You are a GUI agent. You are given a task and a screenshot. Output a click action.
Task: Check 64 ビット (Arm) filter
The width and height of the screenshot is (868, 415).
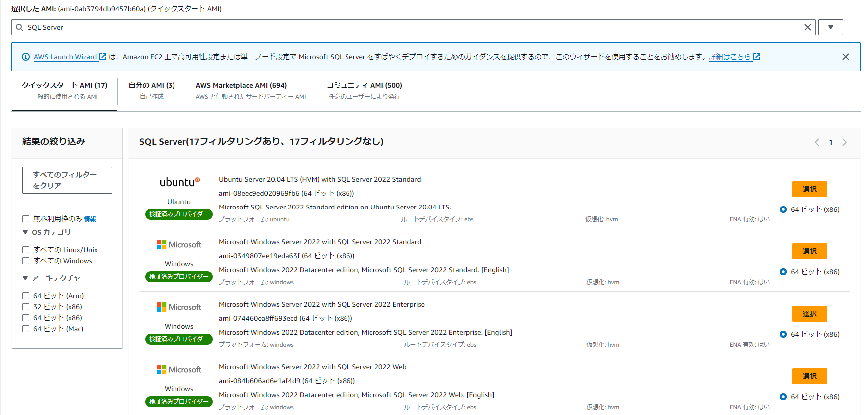[x=26, y=296]
